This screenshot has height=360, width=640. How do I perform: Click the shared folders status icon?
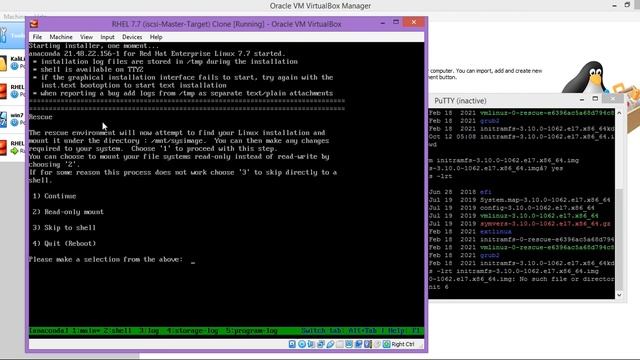tap(340, 344)
